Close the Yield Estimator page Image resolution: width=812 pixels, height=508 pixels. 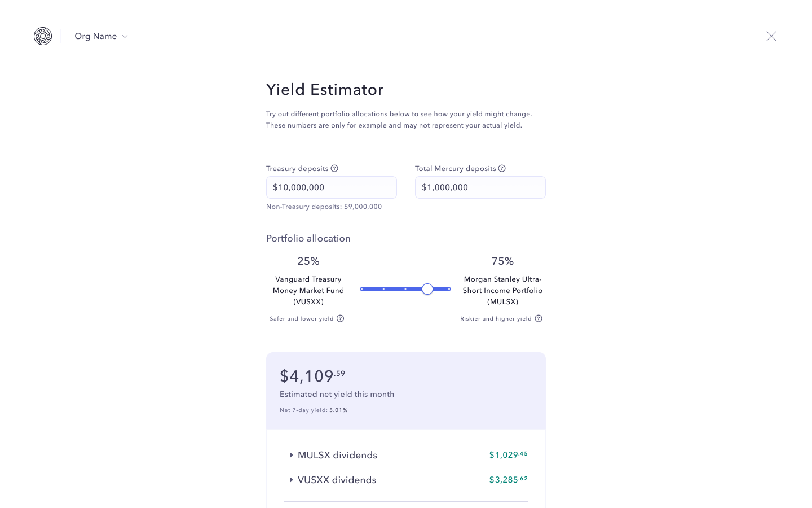tap(771, 36)
